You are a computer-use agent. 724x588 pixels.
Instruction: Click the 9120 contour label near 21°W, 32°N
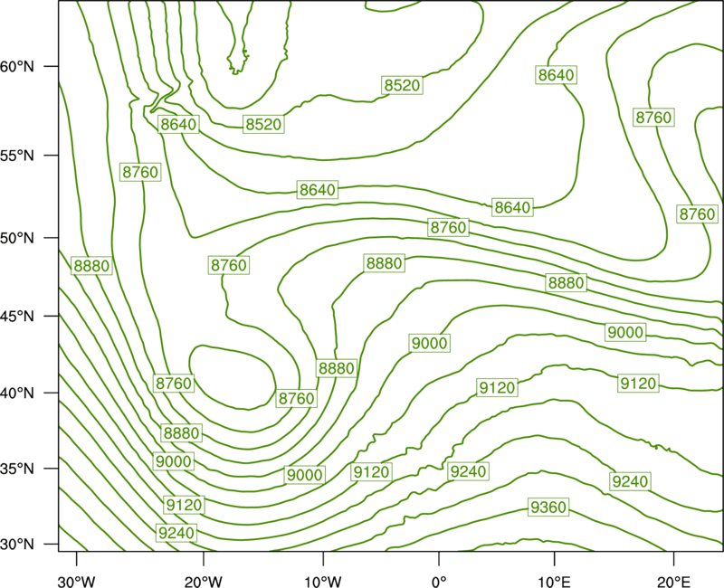[x=185, y=505]
